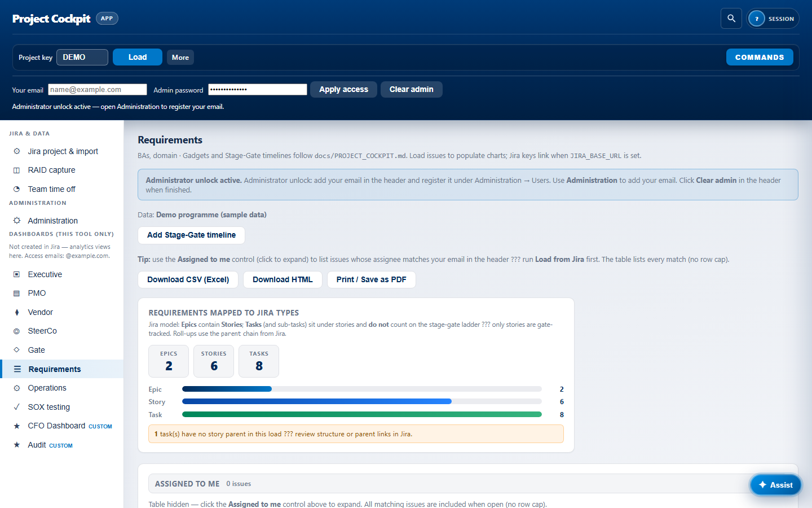Screen dimensions: 812x508
Task: Open Team time off view
Action: click(x=62, y=189)
